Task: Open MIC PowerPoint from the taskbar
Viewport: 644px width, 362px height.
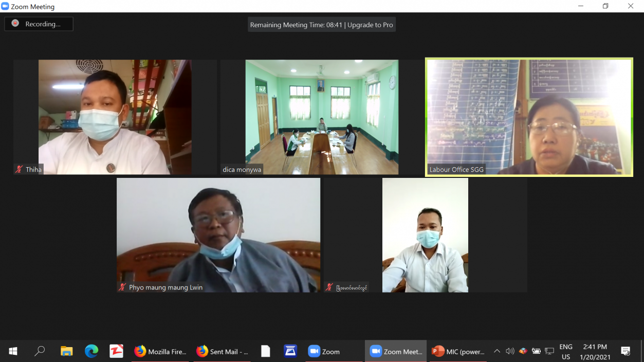Action: (x=458, y=352)
